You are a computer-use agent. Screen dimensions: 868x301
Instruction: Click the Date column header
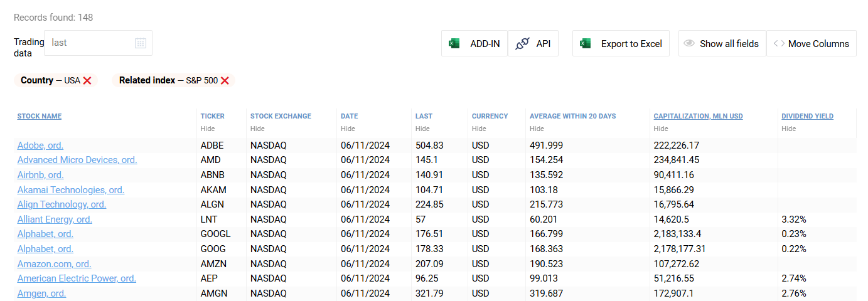tap(349, 116)
